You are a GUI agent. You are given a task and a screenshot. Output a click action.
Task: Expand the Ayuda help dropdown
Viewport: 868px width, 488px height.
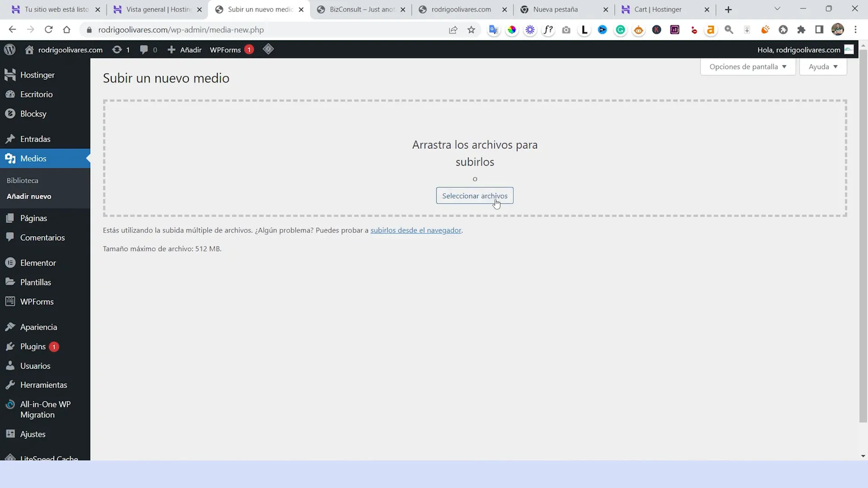(x=823, y=67)
